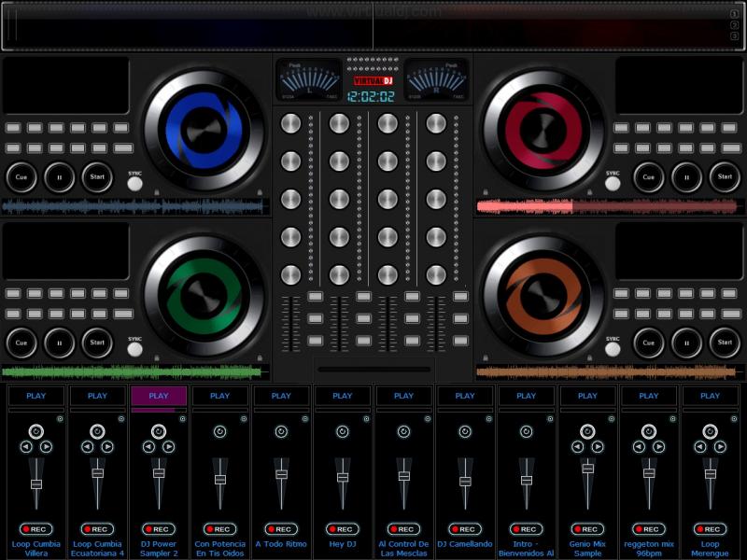Viewport: 747px width, 560px height.
Task: Click Start on the red deck
Action: [x=726, y=177]
